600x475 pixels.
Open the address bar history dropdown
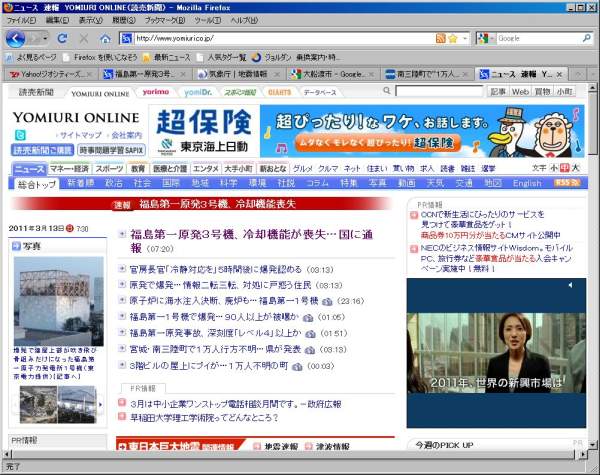click(x=463, y=38)
